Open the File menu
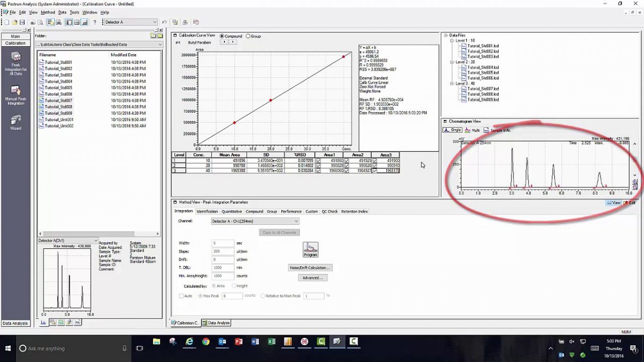Image resolution: width=644 pixels, height=362 pixels. (12, 12)
